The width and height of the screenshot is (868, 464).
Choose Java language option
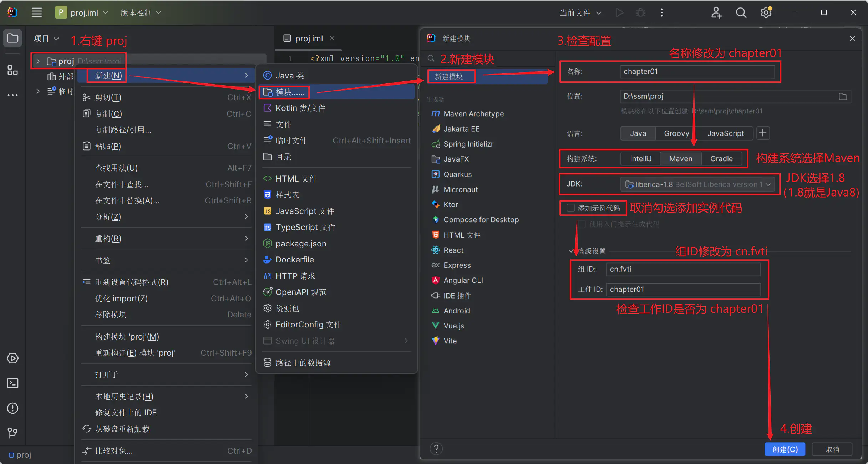[x=638, y=133]
